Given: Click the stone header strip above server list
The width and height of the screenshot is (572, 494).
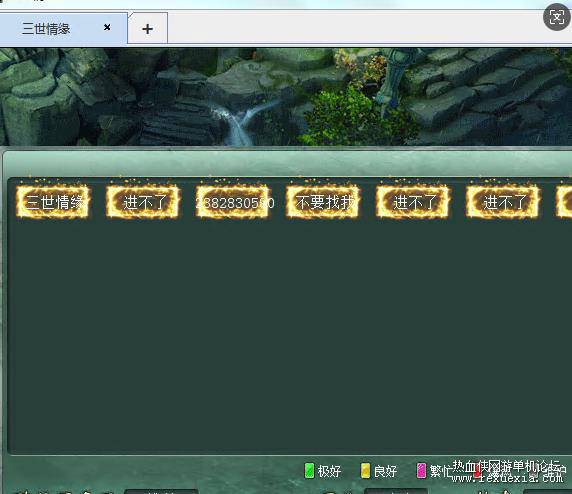Looking at the screenshot, I should click(288, 163).
